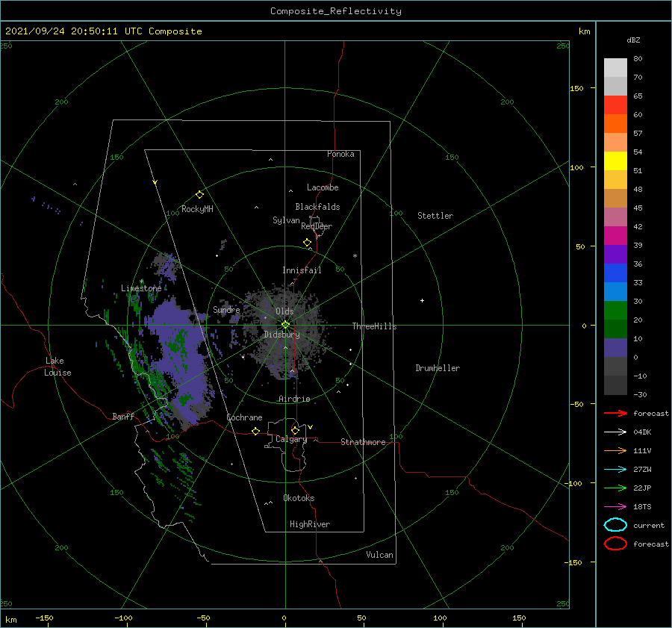Click the radar center marker at Didsbury

(285, 325)
